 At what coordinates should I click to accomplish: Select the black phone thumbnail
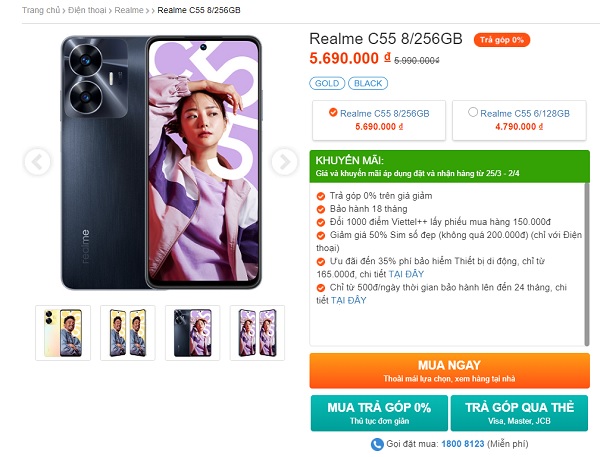192,332
